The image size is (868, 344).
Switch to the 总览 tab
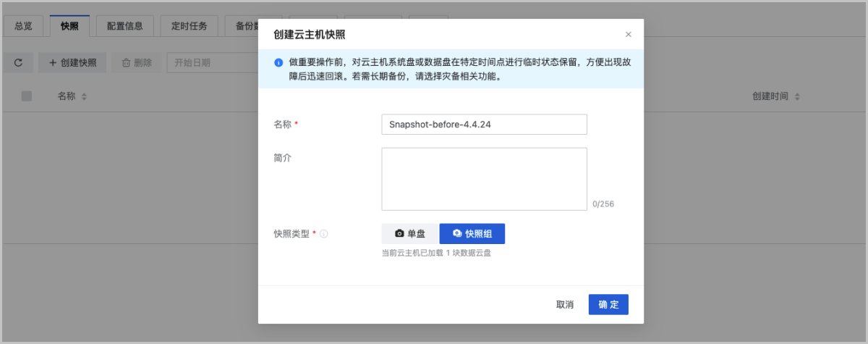[24, 26]
